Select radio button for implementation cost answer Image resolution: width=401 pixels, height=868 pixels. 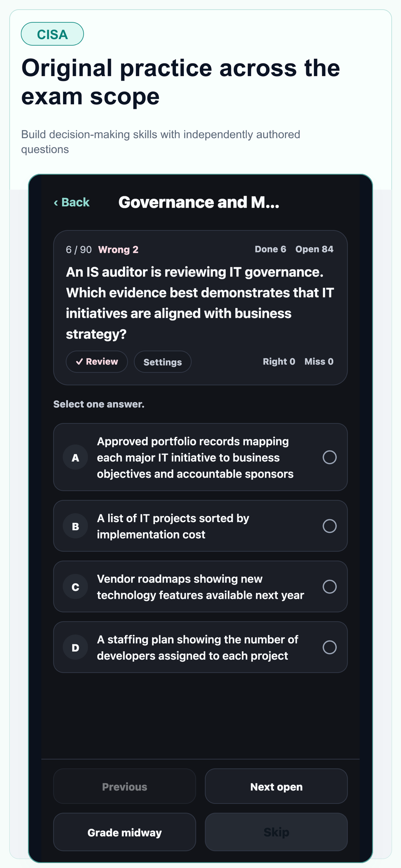click(x=330, y=526)
